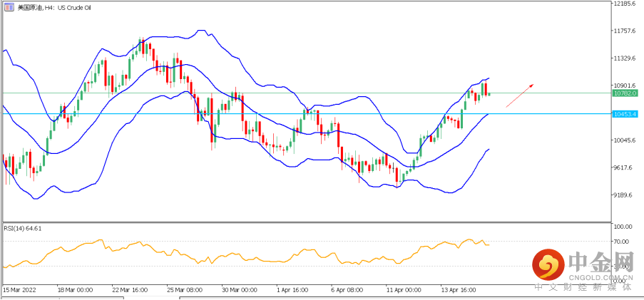644x300 pixels.
Task: Click the 12185.6 price scale label
Action: (624, 4)
